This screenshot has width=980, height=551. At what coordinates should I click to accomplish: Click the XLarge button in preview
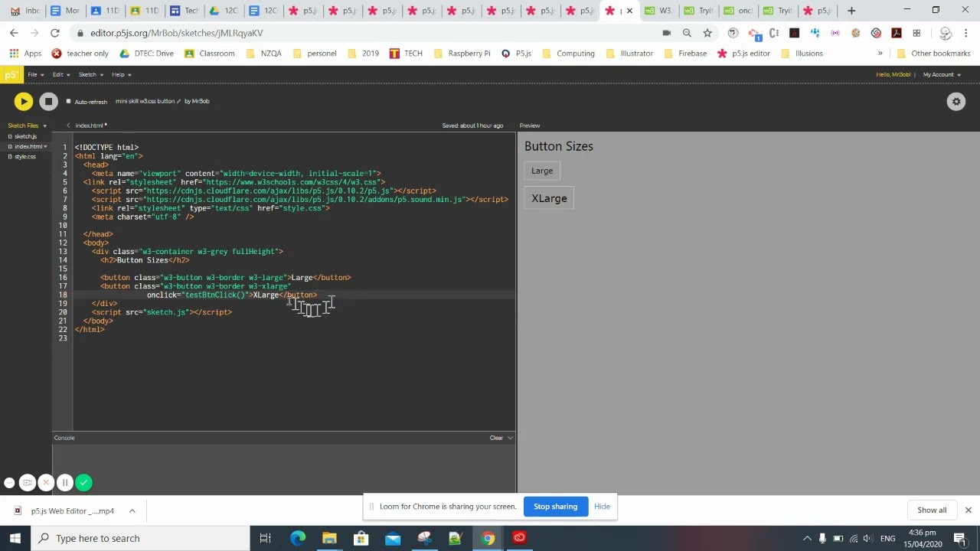coord(549,198)
